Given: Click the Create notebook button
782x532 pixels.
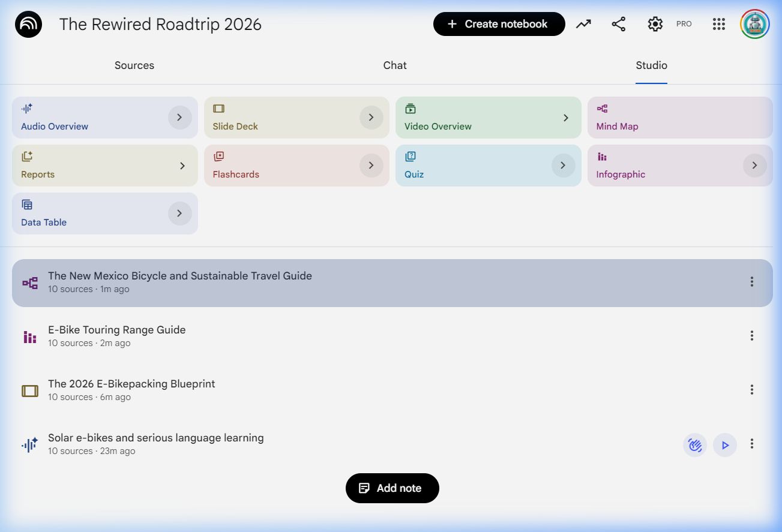Looking at the screenshot, I should [499, 24].
